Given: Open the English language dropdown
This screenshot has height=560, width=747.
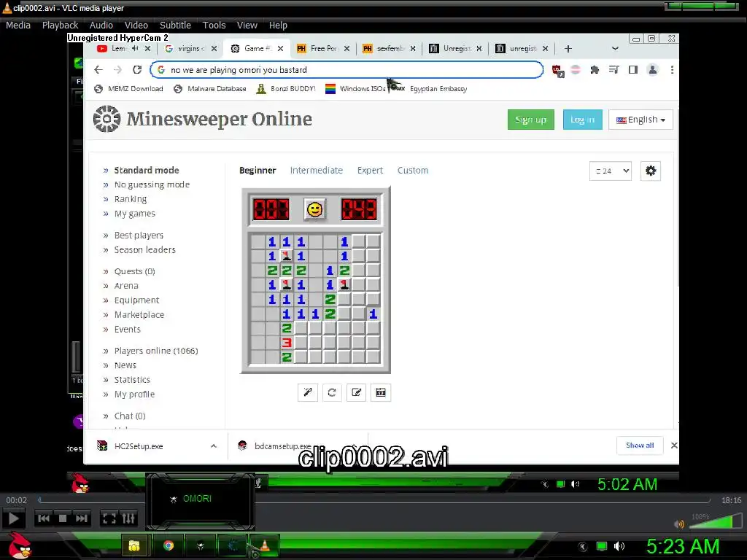Looking at the screenshot, I should point(640,120).
